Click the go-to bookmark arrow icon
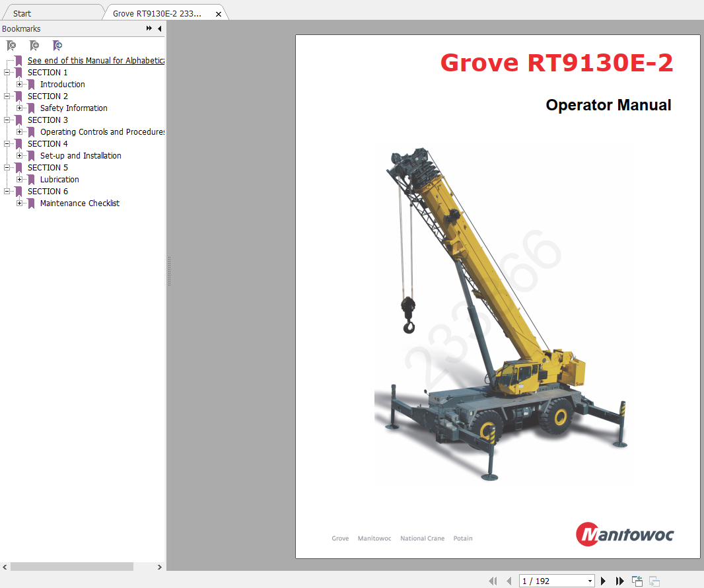704x588 pixels. 57,46
